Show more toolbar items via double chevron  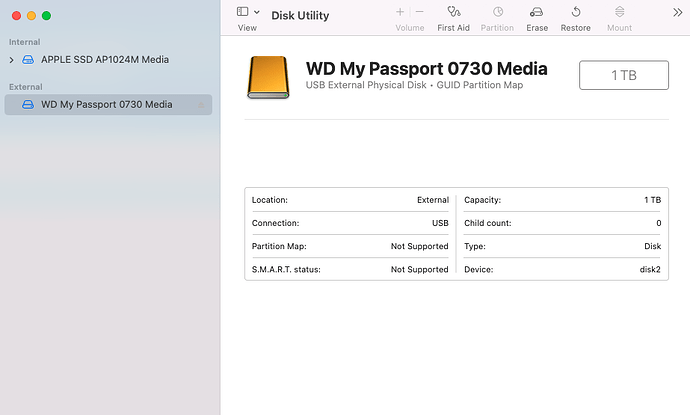click(677, 12)
